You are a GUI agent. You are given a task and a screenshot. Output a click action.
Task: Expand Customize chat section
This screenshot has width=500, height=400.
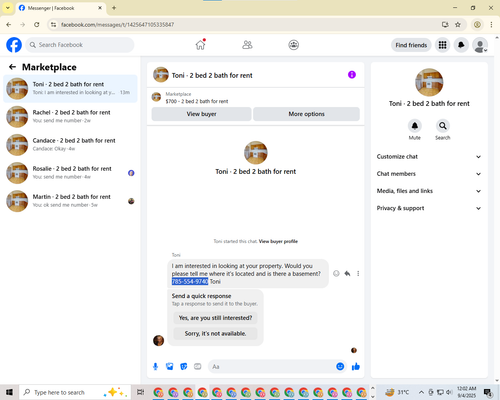pyautogui.click(x=429, y=157)
